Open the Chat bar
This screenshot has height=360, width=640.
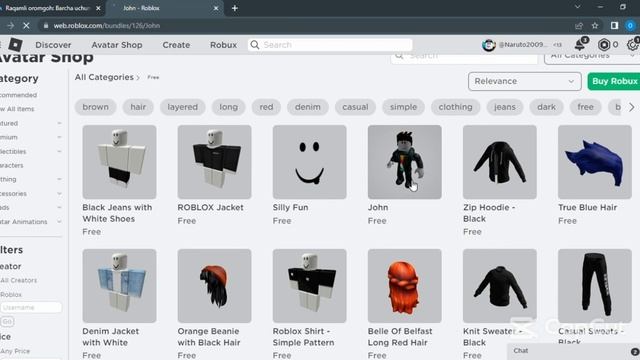point(573,351)
